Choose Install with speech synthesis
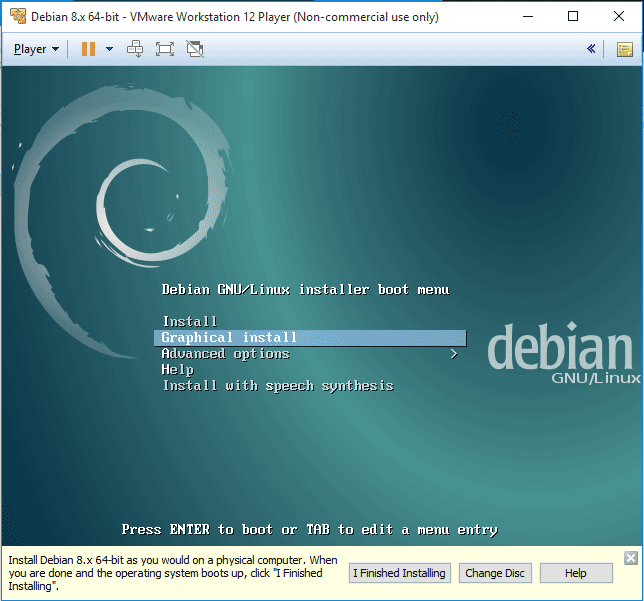The width and height of the screenshot is (644, 601). pos(278,386)
